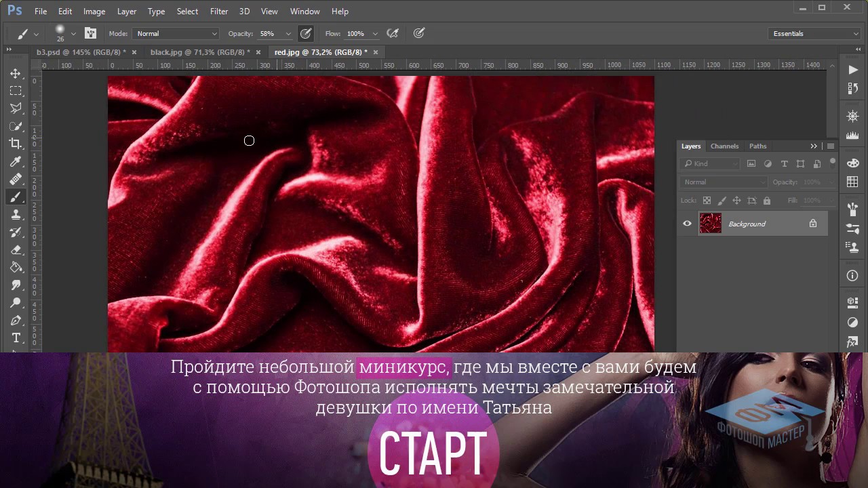Screen dimensions: 868x488
Task: Select the Move tool
Action: (16, 73)
